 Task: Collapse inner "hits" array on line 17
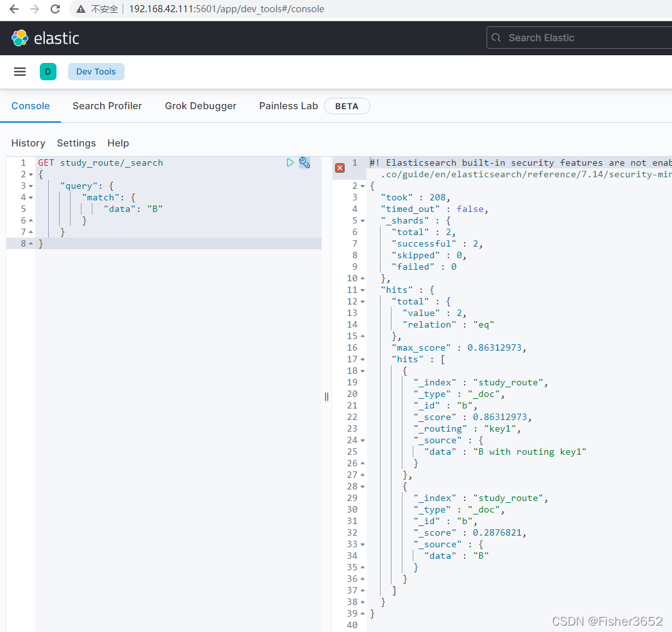pos(363,359)
